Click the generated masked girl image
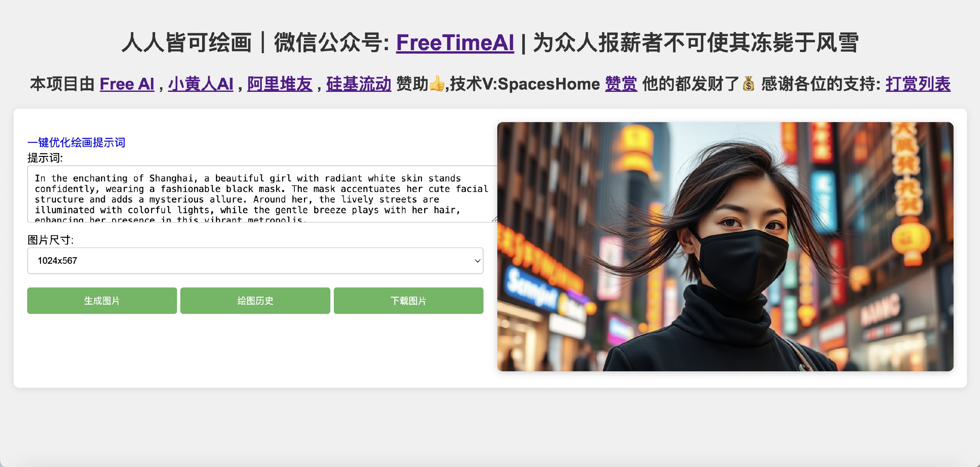The width and height of the screenshot is (980, 467). point(725,247)
